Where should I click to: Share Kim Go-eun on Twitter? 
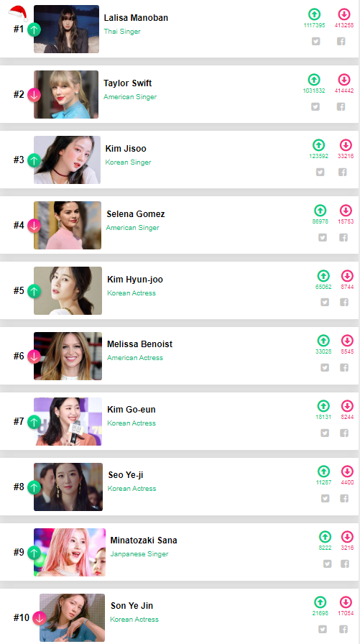point(325,433)
